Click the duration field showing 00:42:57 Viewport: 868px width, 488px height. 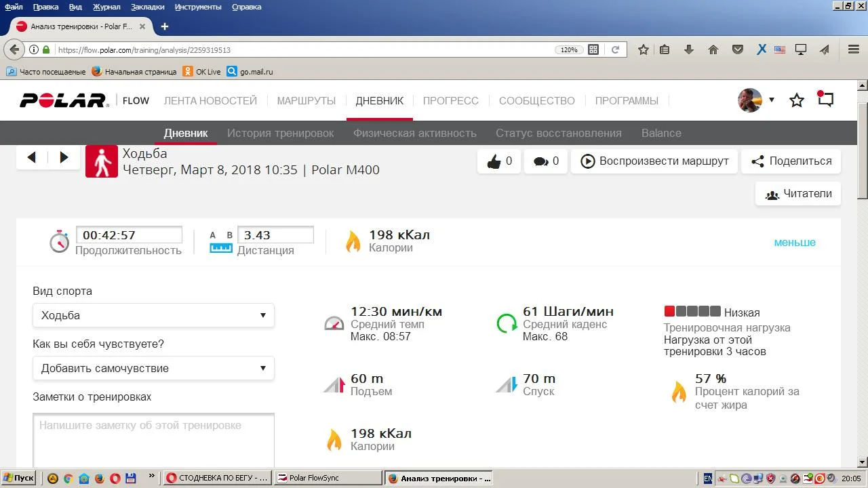pyautogui.click(x=129, y=235)
